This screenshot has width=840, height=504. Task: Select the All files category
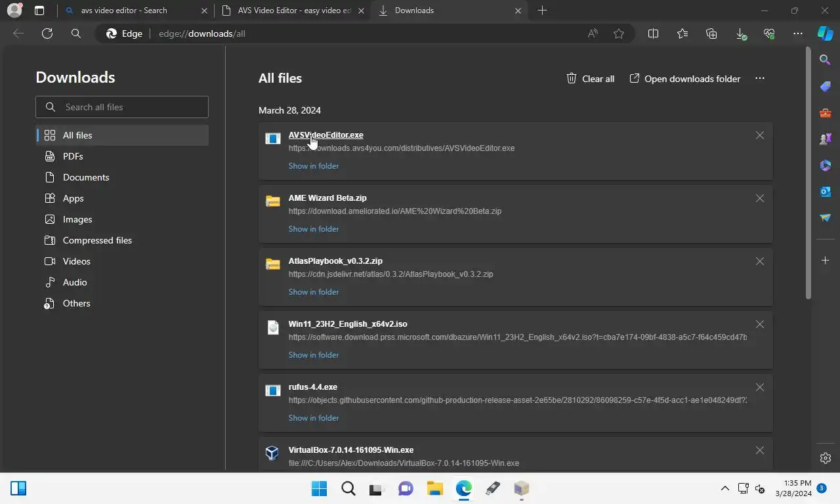click(x=122, y=135)
